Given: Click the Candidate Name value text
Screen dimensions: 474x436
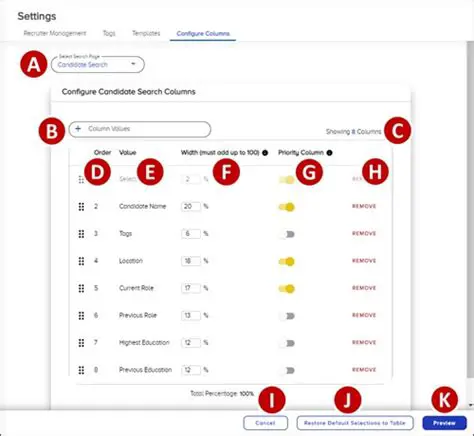Looking at the screenshot, I should (143, 206).
